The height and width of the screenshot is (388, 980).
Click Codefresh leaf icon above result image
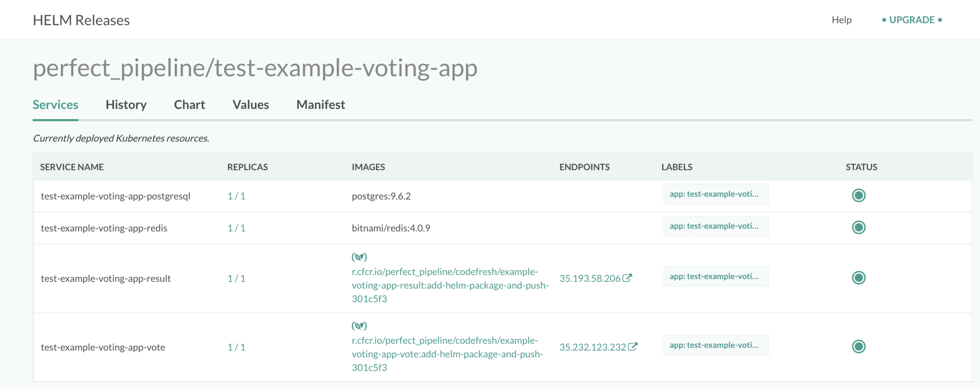[359, 257]
